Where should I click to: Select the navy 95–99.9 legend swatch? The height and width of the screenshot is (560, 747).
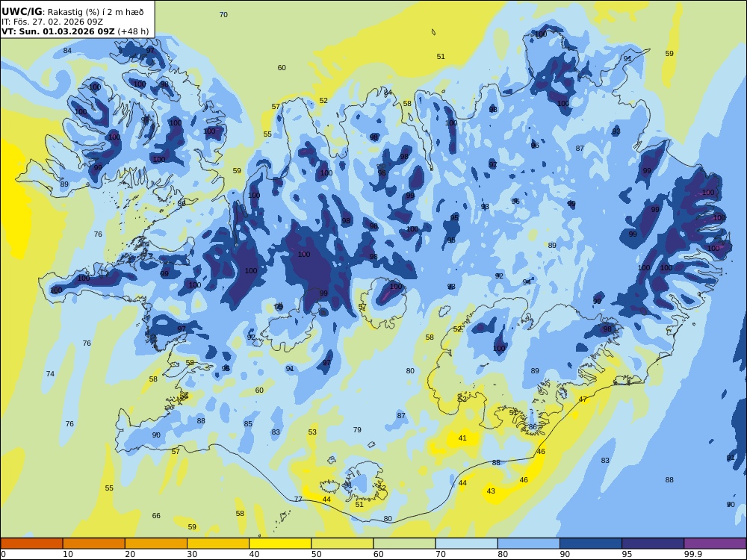point(653,544)
